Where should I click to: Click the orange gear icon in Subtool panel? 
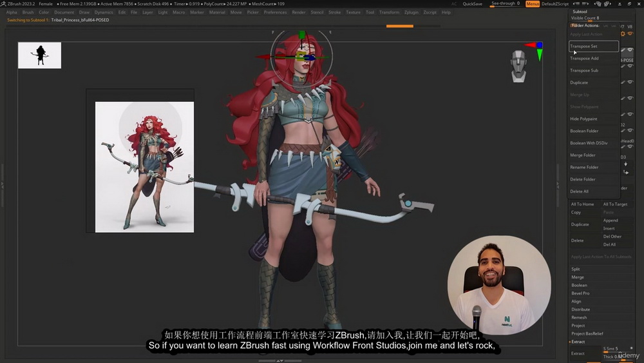tap(623, 34)
